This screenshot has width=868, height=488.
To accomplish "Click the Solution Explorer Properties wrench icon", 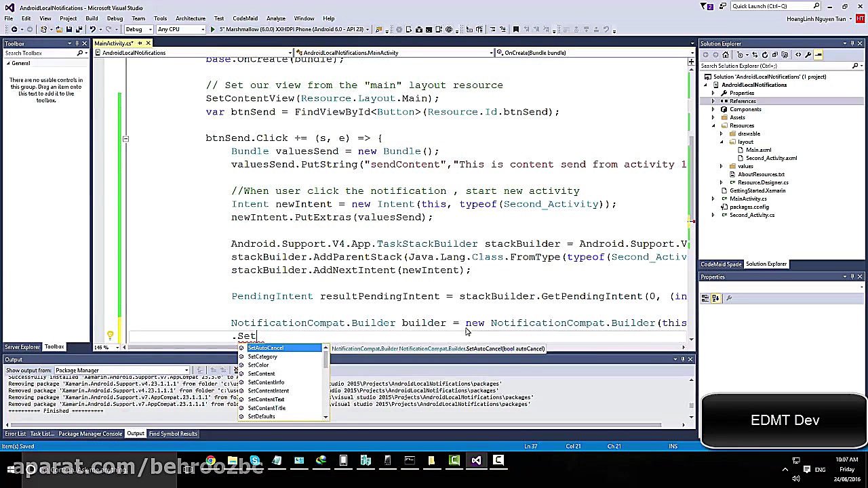I will [808, 55].
